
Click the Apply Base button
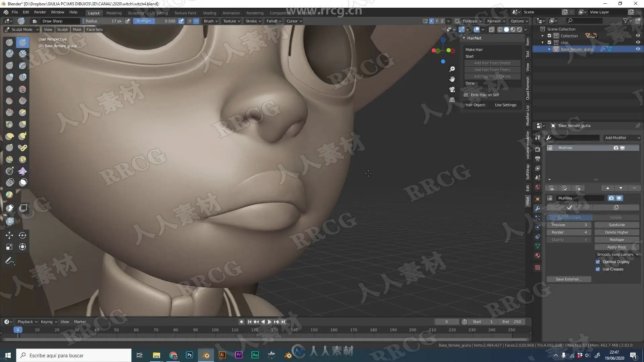click(616, 247)
